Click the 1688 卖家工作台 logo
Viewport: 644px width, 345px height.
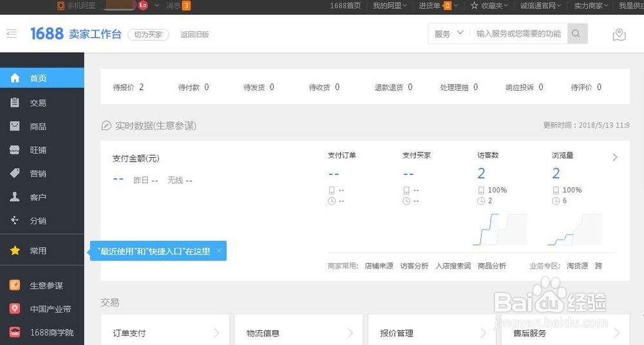(x=76, y=33)
